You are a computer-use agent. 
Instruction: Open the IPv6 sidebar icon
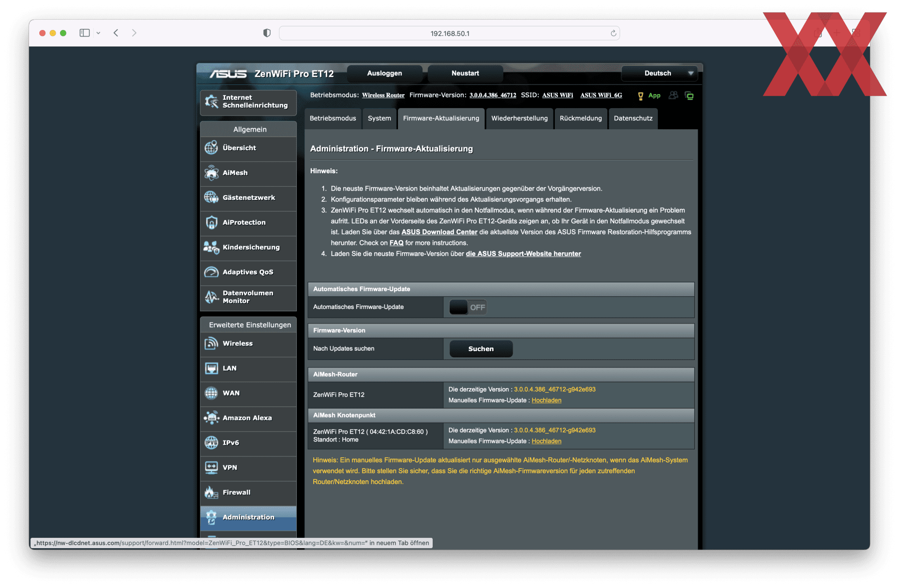click(211, 443)
